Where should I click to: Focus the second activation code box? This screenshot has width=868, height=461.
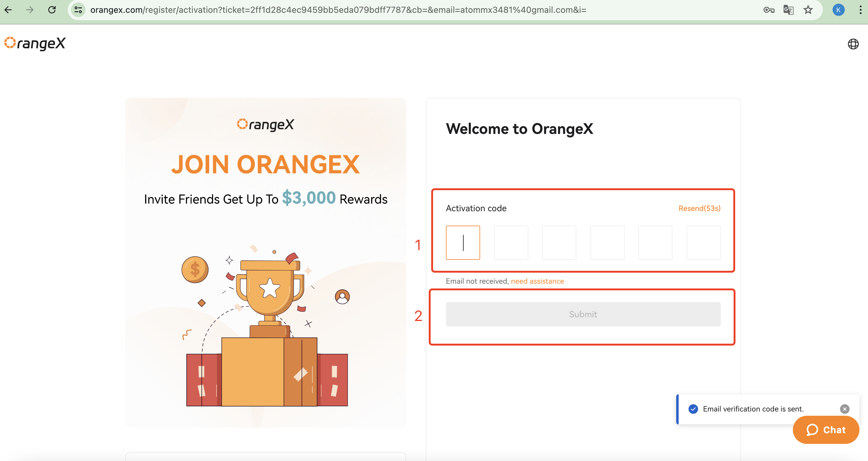point(511,242)
